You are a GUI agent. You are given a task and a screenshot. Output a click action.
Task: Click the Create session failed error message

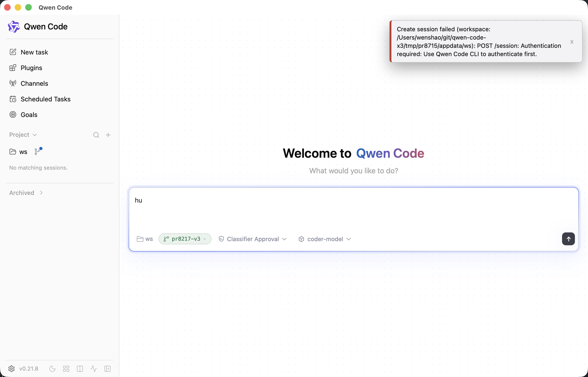point(479,42)
